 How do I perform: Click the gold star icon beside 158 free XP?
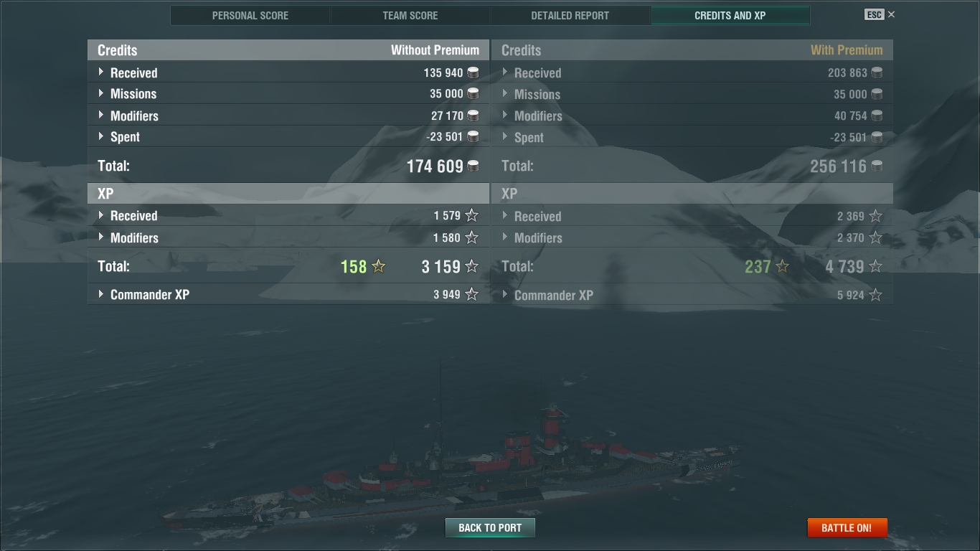[x=379, y=266]
